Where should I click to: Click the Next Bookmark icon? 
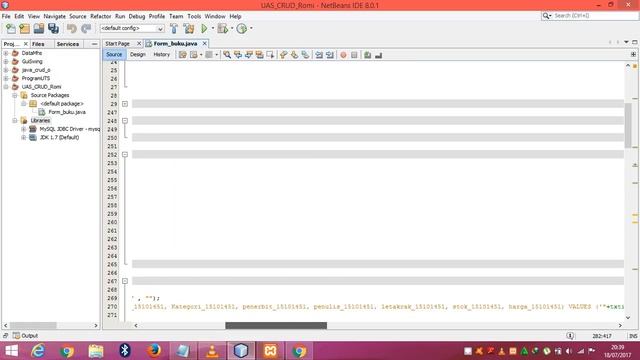[294, 55]
